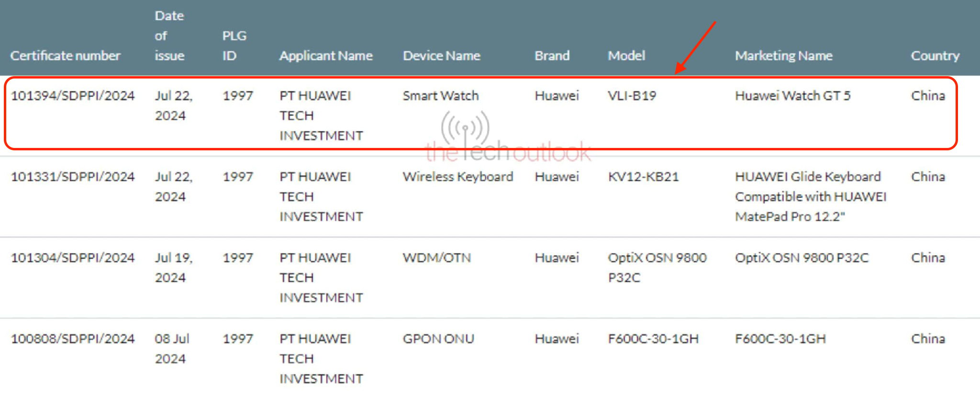The image size is (980, 396).
Task: Click the Model column header
Action: 626,56
